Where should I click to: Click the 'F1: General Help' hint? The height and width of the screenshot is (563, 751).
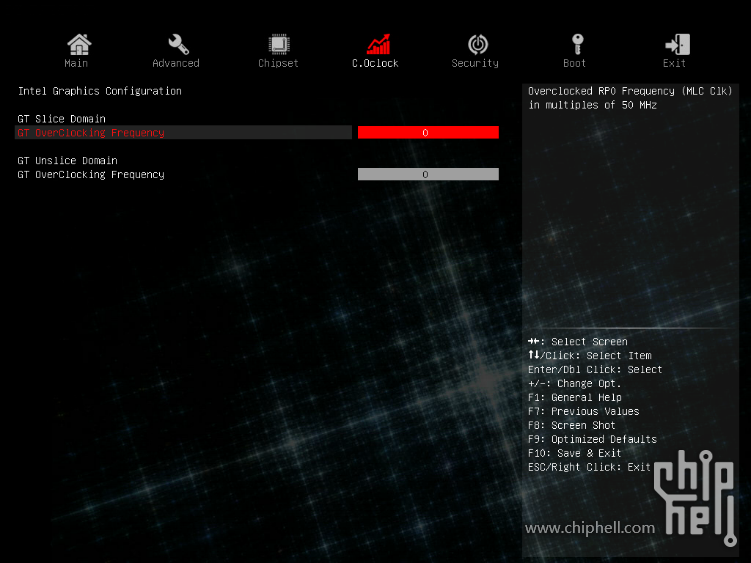575,398
